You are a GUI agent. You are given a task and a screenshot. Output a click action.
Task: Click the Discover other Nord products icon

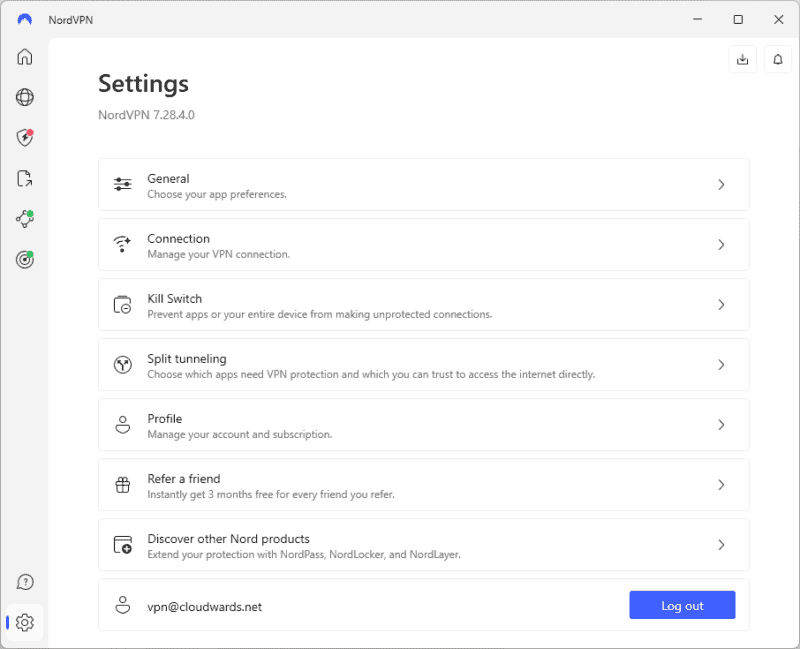(122, 544)
